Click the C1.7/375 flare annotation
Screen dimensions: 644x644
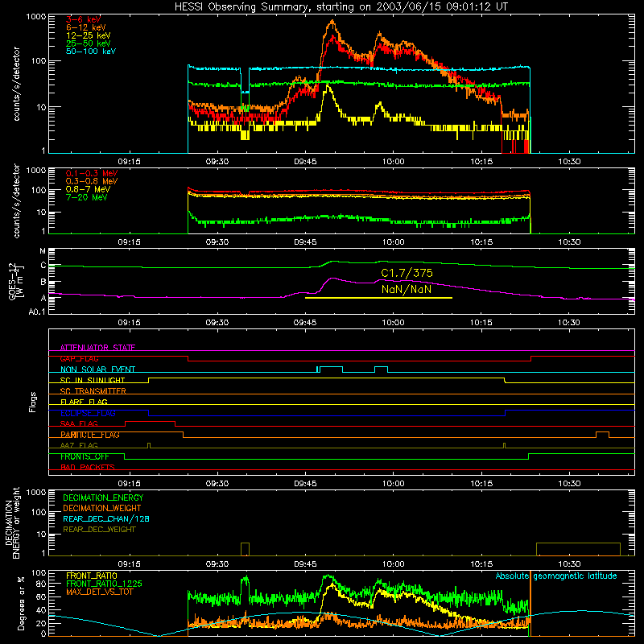coord(407,273)
